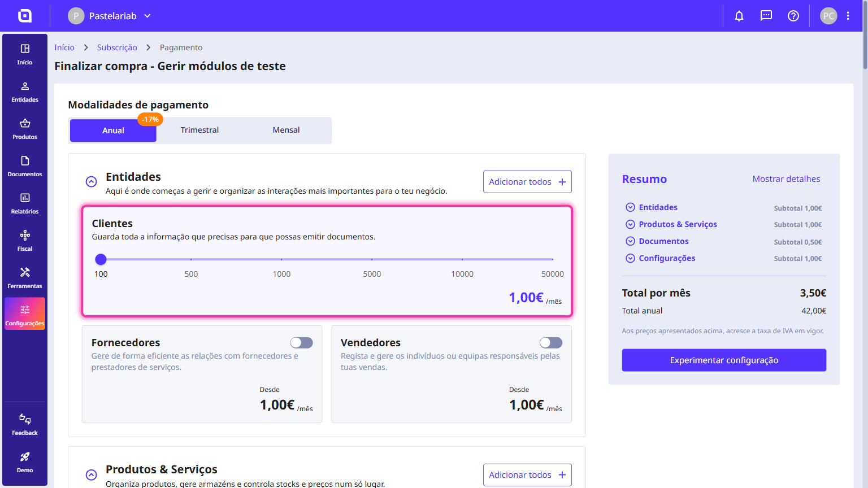Click the Total anual 42,00€ value
Image resolution: width=868 pixels, height=488 pixels.
(x=814, y=311)
